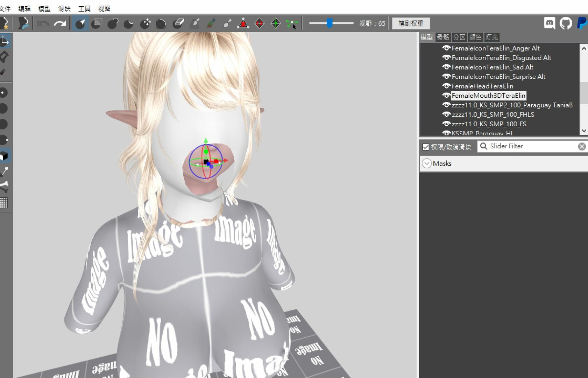Image resolution: width=588 pixels, height=378 pixels.
Task: Choose the eraser undiff brush tool
Action: click(x=178, y=23)
